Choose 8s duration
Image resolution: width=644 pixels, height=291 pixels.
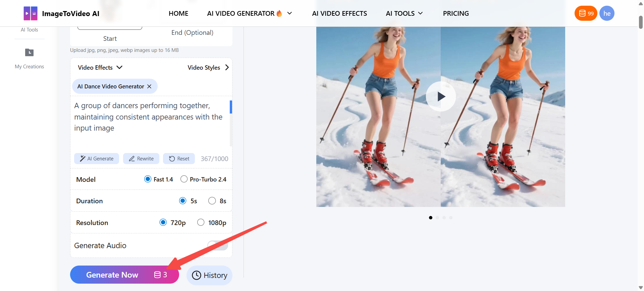coord(212,201)
